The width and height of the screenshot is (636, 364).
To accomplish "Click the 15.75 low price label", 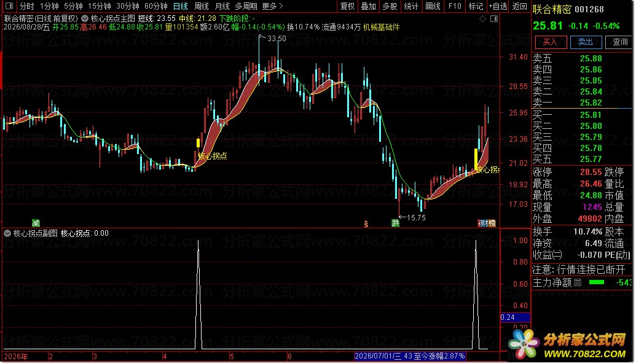I will (416, 218).
